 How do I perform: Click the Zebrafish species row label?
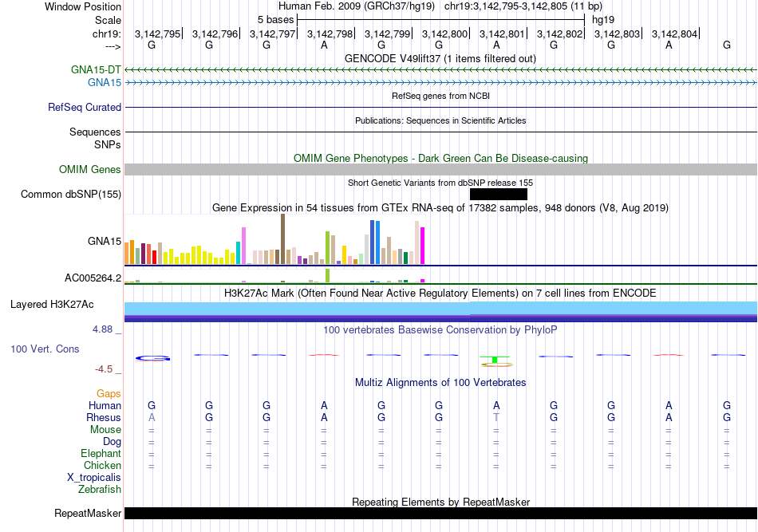pyautogui.click(x=100, y=489)
